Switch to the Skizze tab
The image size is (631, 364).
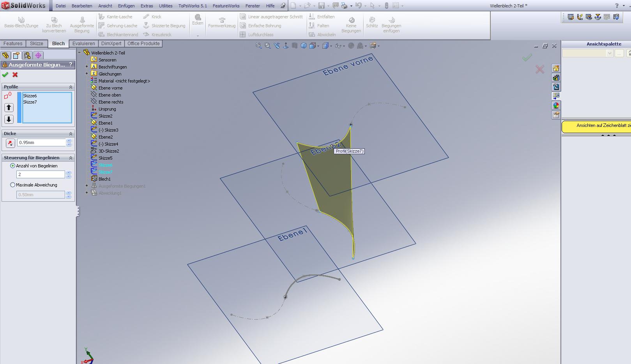pos(37,44)
